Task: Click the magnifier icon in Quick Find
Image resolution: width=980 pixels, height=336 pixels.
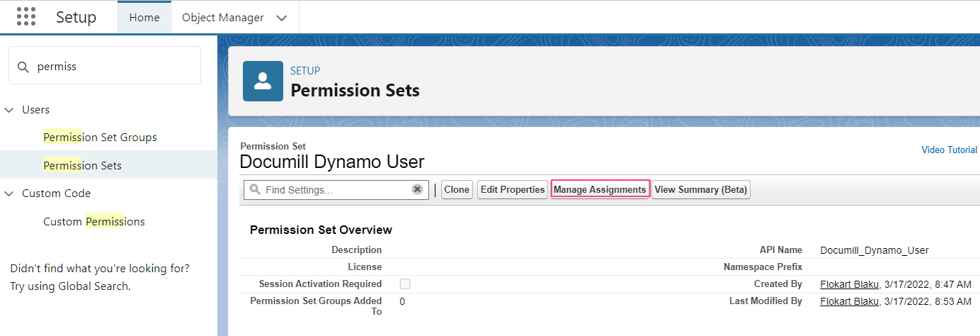Action: 23,66
